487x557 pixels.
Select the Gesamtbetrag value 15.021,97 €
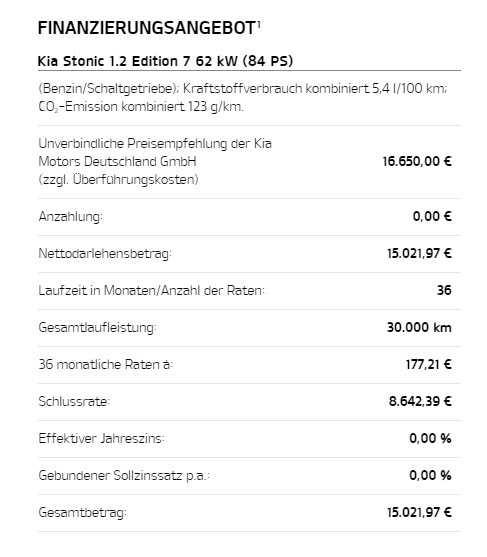point(419,512)
